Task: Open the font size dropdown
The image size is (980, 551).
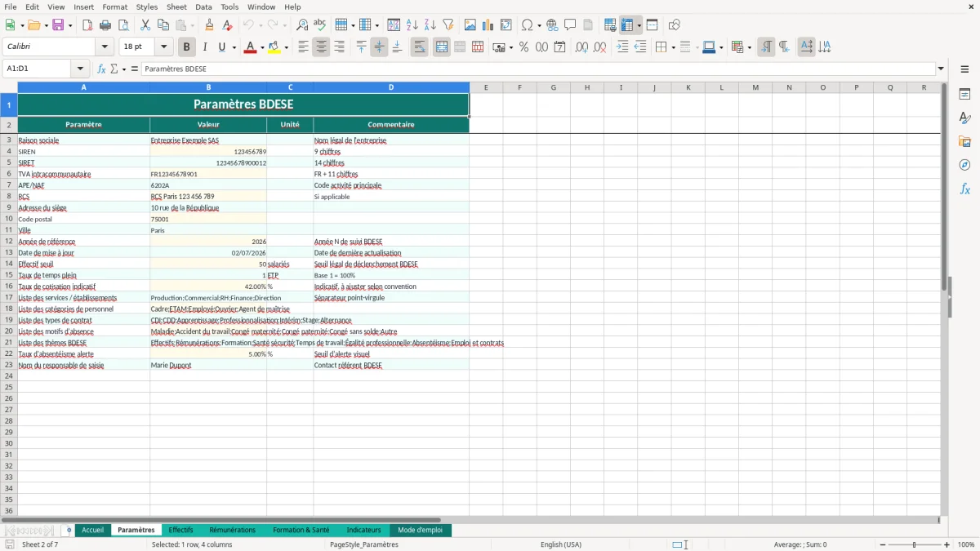Action: (164, 47)
